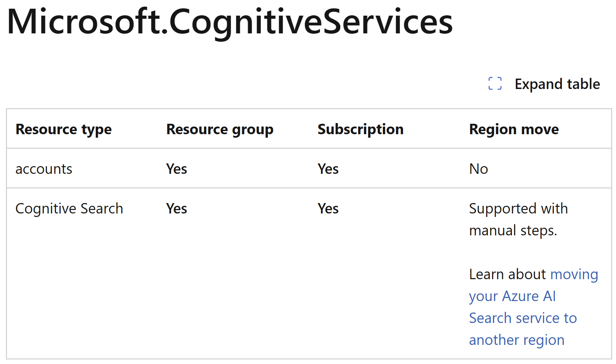Click Yes under Subscription for Cognitive Search
Viewport: 616px width, 364px height.
[x=328, y=209]
